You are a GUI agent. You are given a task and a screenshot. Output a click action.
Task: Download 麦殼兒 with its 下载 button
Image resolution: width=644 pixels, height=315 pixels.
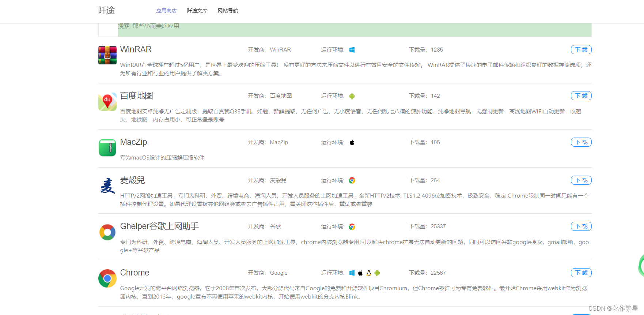click(x=581, y=180)
